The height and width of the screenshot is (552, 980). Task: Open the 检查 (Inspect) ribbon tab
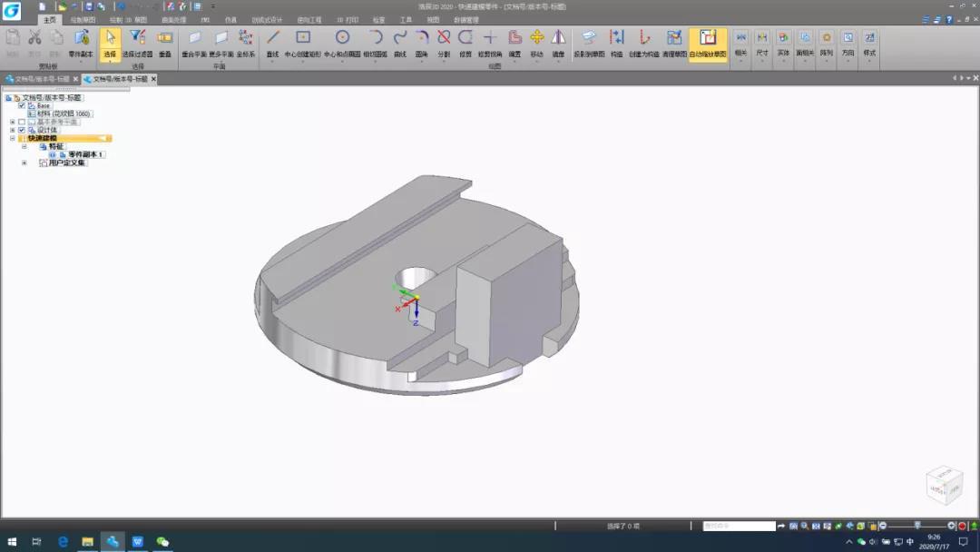pos(378,20)
